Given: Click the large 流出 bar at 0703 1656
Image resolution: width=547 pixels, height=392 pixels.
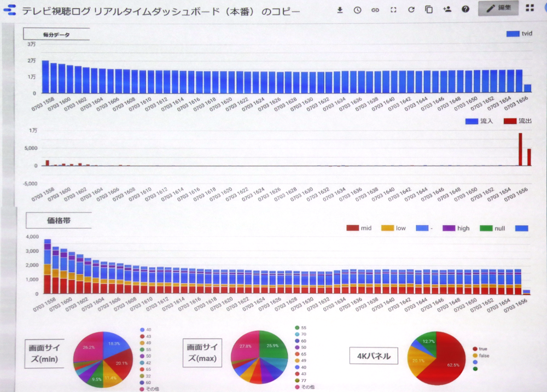Looking at the screenshot, I should click(x=520, y=149).
